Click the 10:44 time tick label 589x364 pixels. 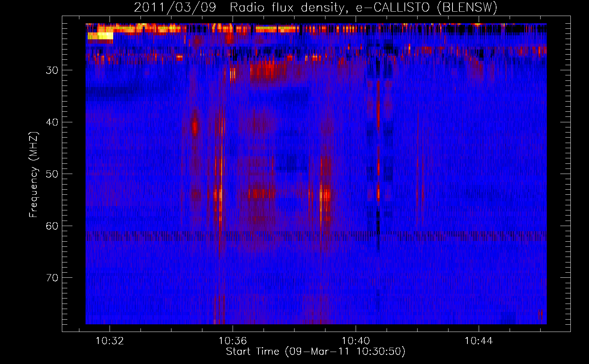click(479, 341)
